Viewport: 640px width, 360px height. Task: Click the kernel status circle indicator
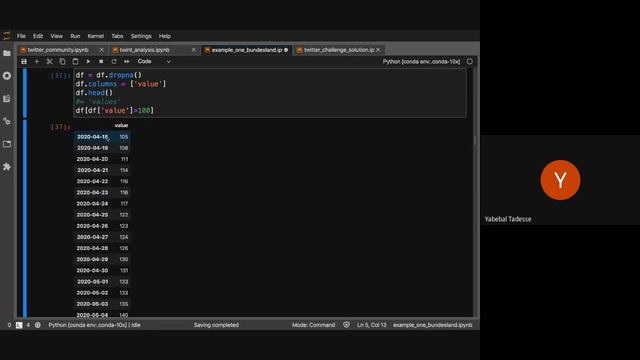[470, 62]
